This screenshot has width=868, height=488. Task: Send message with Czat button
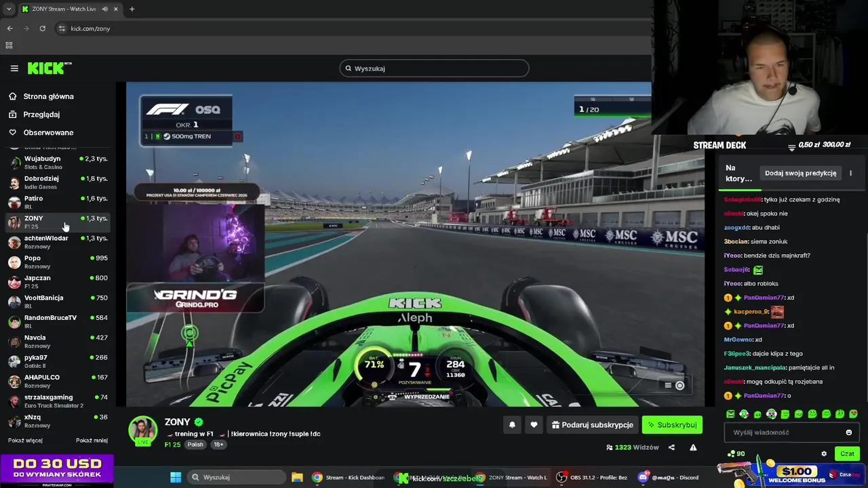(847, 454)
